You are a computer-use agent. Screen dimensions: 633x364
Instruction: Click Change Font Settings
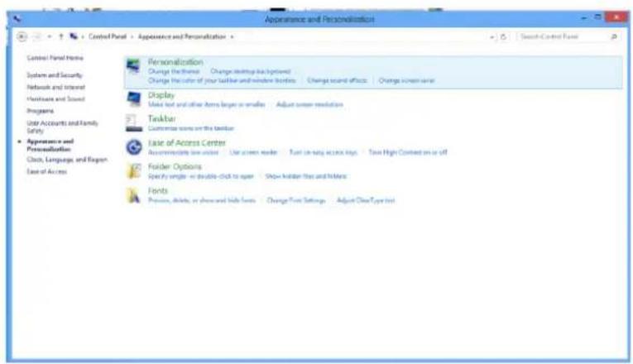[296, 200]
